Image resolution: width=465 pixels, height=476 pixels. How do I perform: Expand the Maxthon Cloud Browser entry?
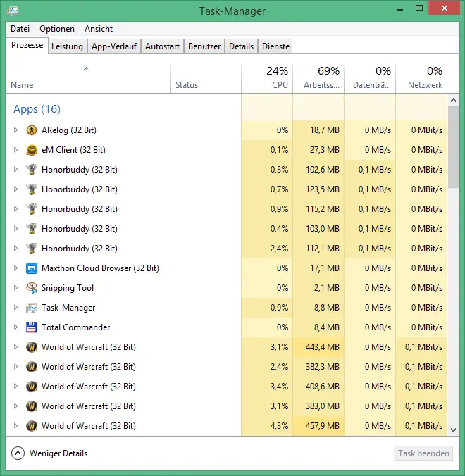pyautogui.click(x=15, y=268)
